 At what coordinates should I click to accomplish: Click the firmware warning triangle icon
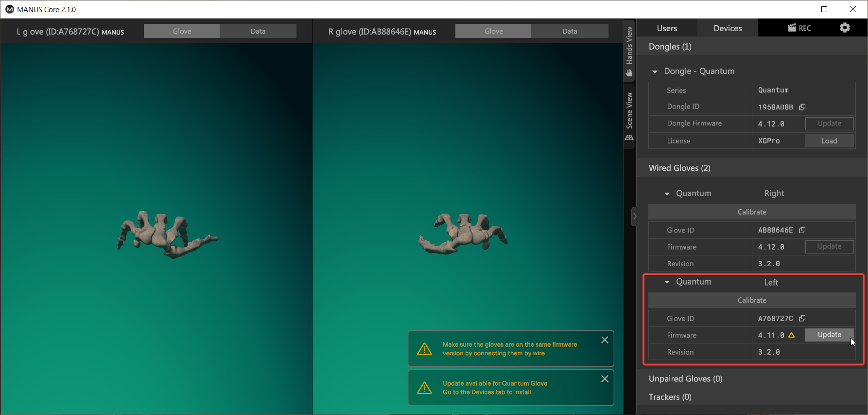tap(791, 335)
